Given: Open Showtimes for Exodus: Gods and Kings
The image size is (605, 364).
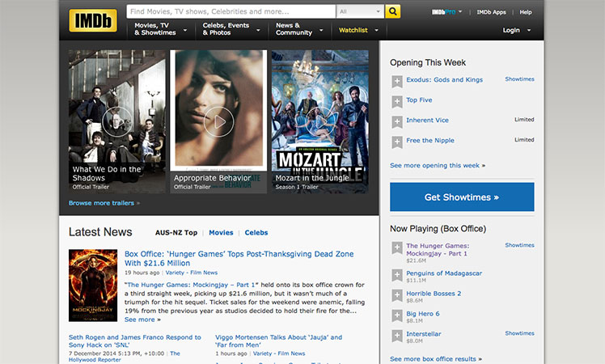Looking at the screenshot, I should click(x=520, y=78).
